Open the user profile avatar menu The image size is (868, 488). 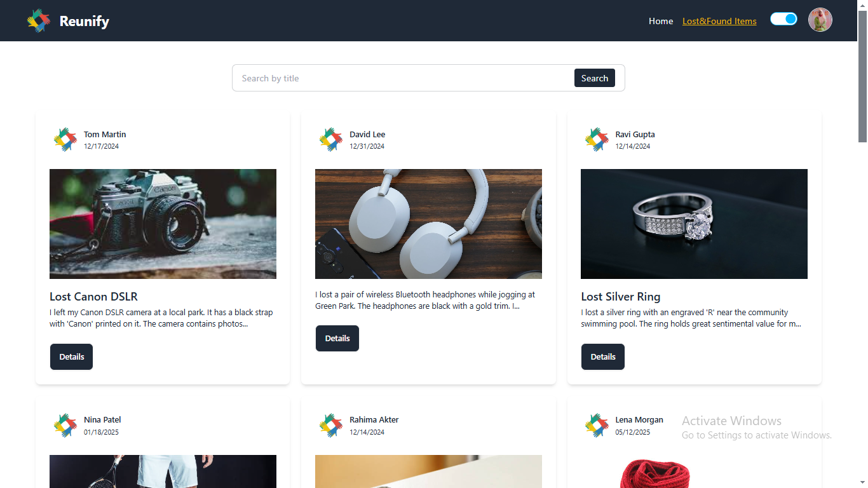[x=820, y=20]
